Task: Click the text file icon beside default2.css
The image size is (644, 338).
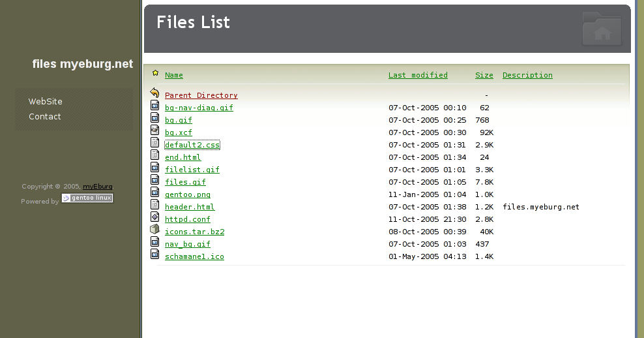Action: point(155,143)
